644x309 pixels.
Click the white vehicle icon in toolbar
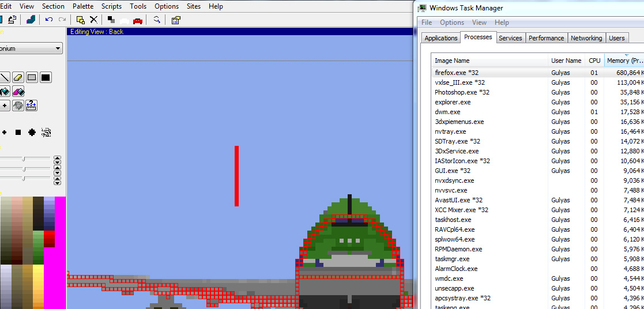click(x=124, y=20)
